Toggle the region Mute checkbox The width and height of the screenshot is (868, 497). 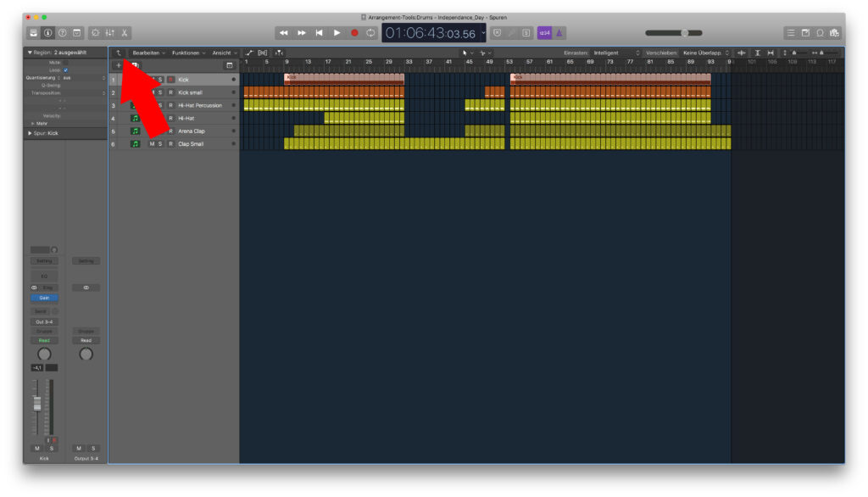(66, 63)
